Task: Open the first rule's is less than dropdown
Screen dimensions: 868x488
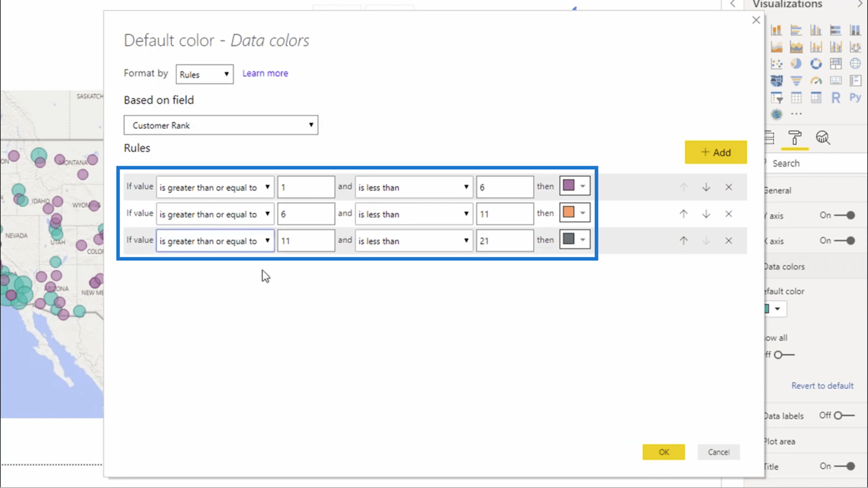Action: click(414, 187)
